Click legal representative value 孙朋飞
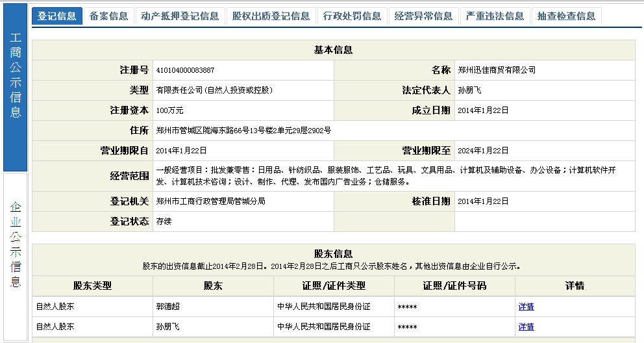 (469, 90)
